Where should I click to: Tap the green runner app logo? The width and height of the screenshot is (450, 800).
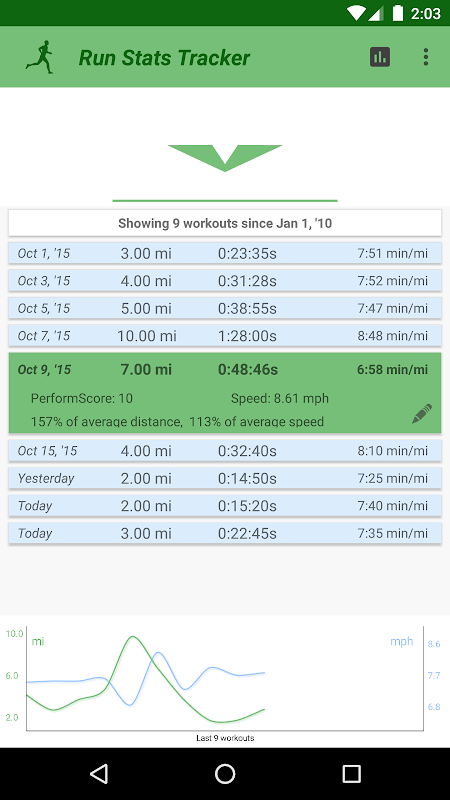(x=40, y=57)
